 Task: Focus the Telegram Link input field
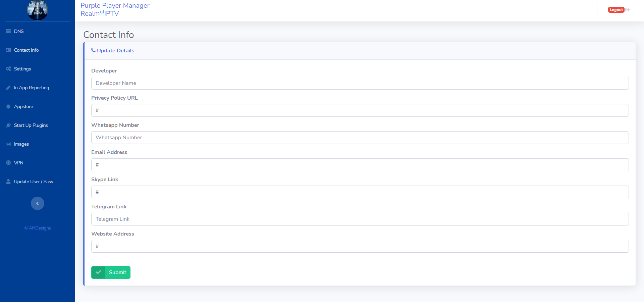pos(360,219)
